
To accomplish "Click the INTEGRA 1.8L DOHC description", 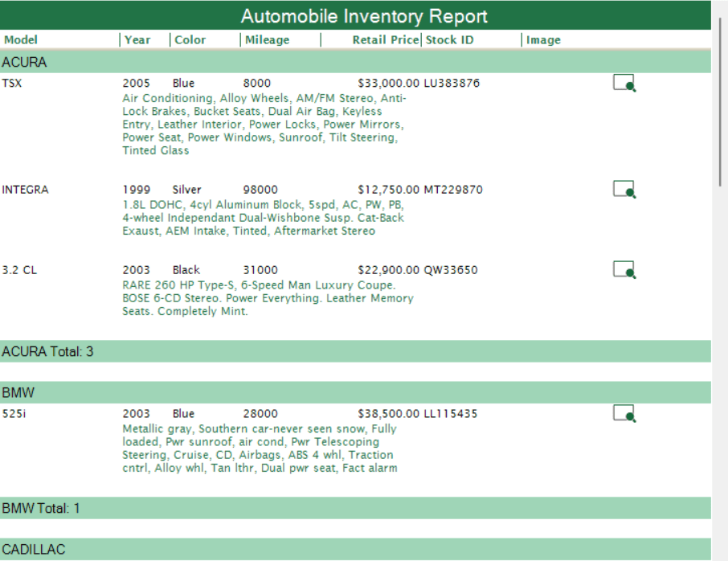I will [263, 217].
